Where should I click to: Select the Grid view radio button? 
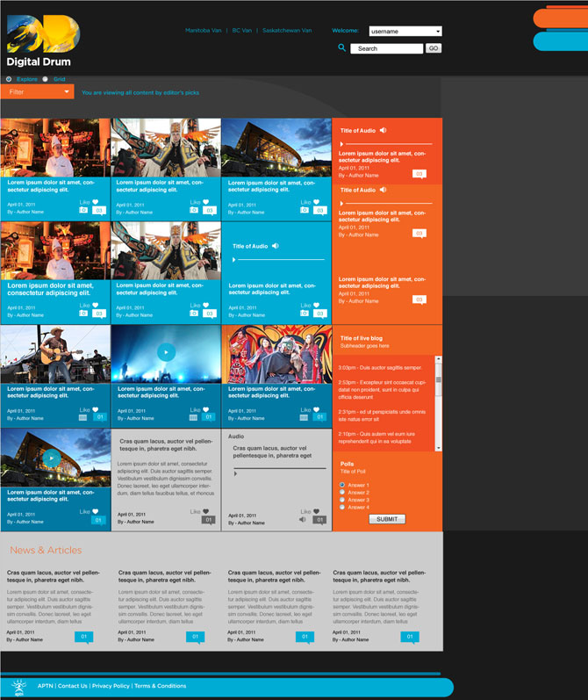pyautogui.click(x=46, y=79)
